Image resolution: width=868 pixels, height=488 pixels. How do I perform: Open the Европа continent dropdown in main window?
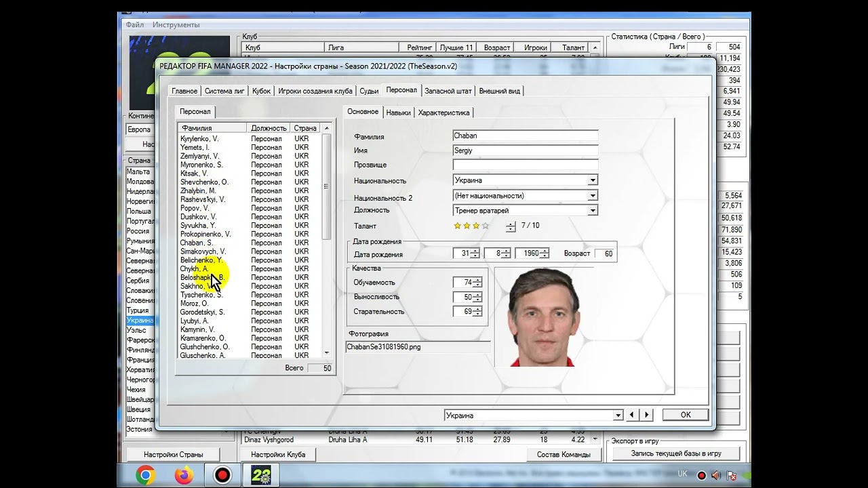point(140,129)
